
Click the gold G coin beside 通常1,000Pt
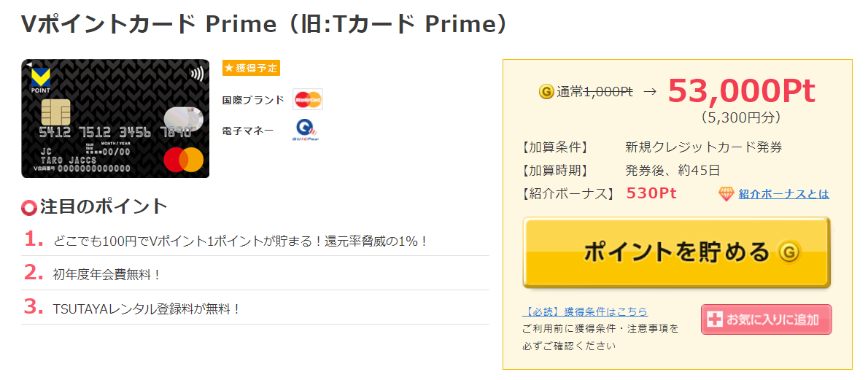546,92
